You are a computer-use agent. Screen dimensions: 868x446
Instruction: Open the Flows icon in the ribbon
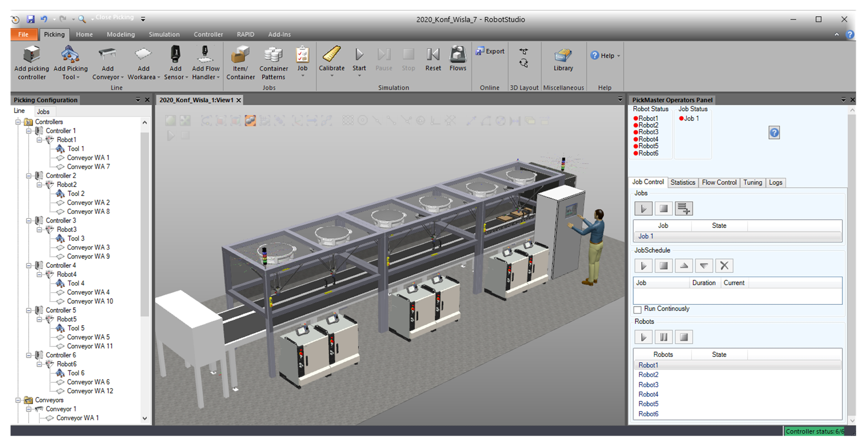pyautogui.click(x=458, y=55)
